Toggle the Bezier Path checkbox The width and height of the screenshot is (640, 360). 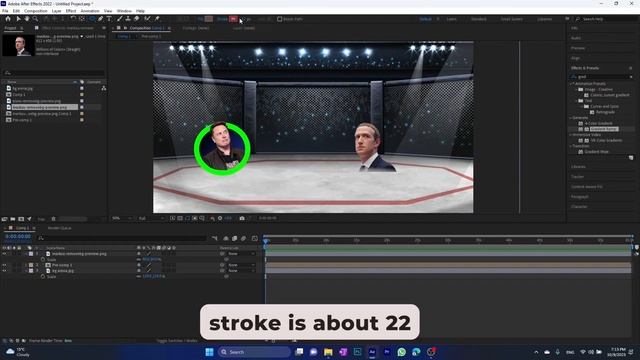280,19
